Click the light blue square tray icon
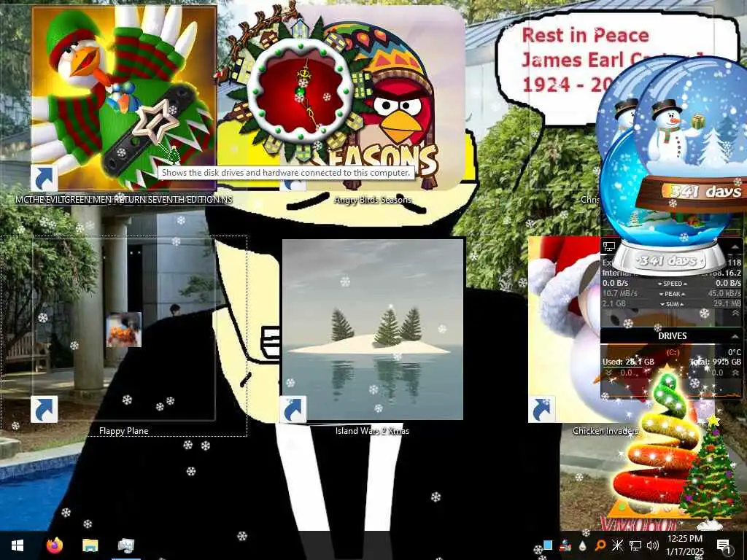 (x=547, y=545)
